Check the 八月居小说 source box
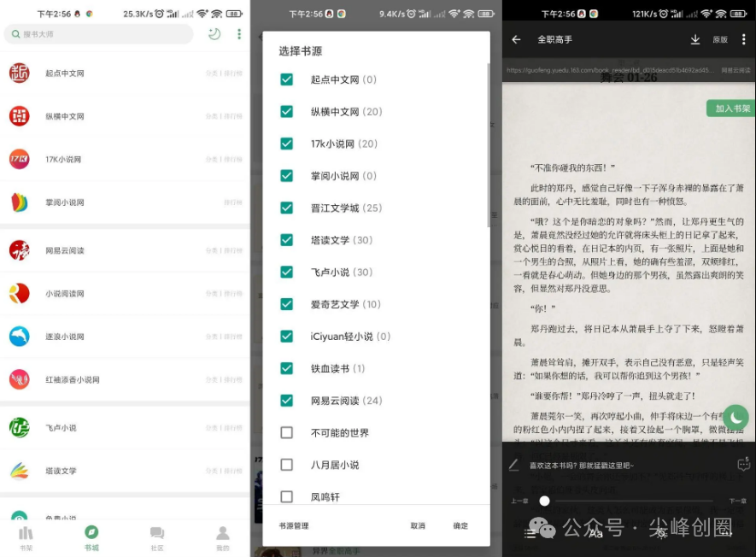This screenshot has height=557, width=756. [286, 465]
